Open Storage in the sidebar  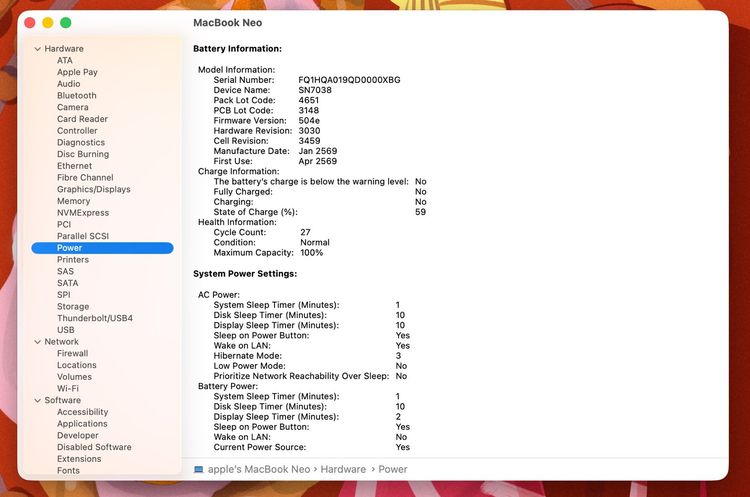coord(73,307)
